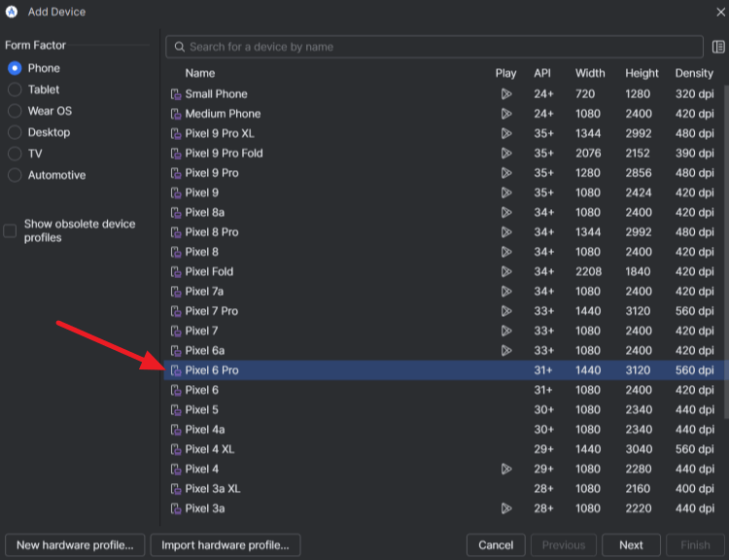Sort devices by Width column header
Screen dimensions: 729x560
tap(590, 73)
